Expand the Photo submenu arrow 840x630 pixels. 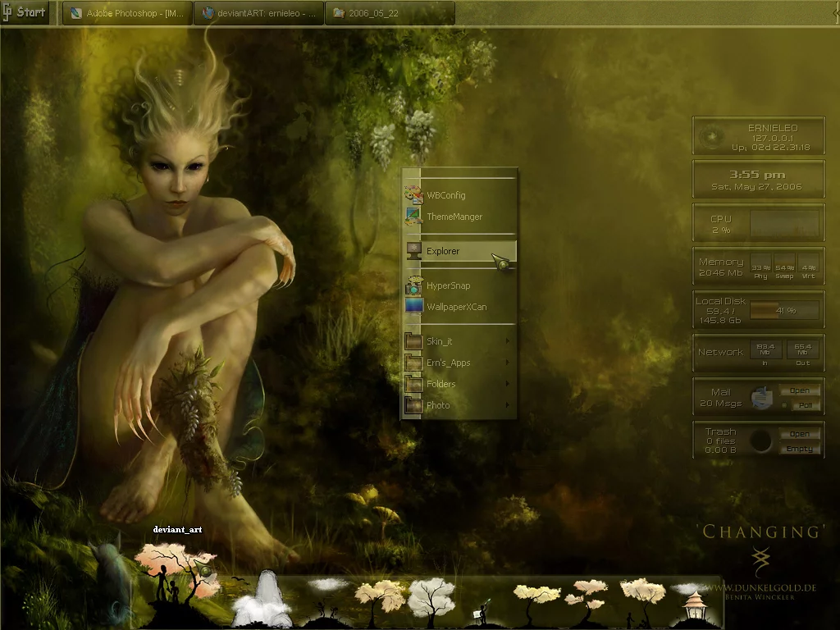click(x=508, y=405)
